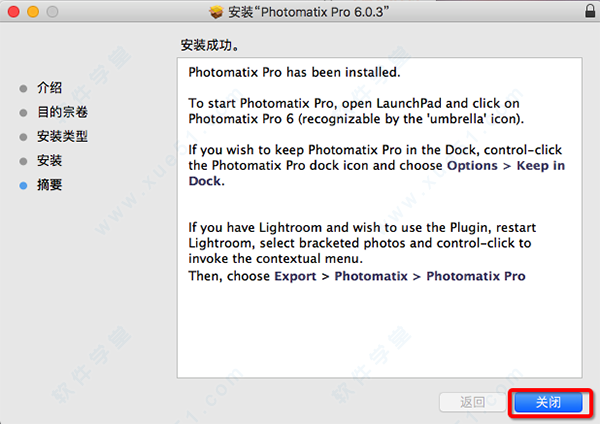Click the grayed-out 返回 button
Screen dimensions: 600x424
click(473, 402)
